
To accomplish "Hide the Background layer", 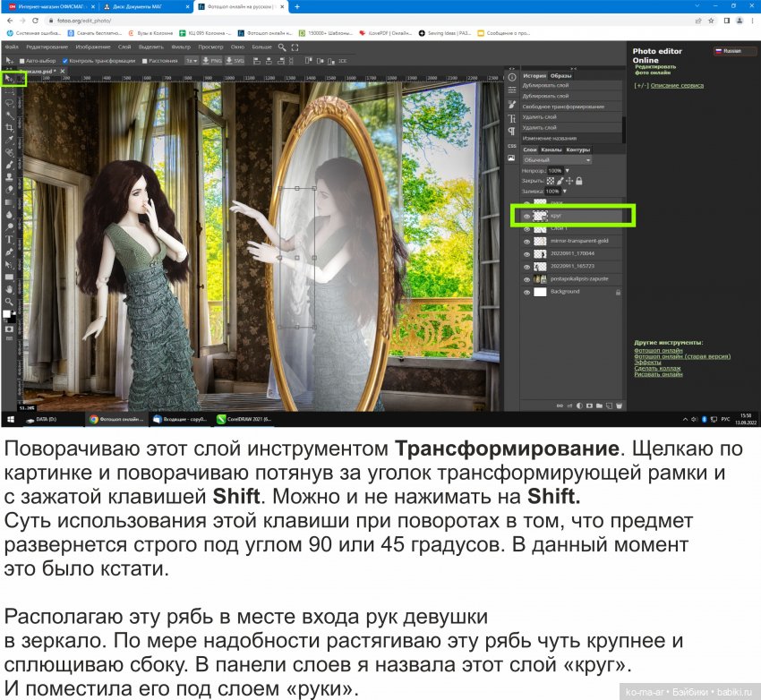I will (x=526, y=290).
